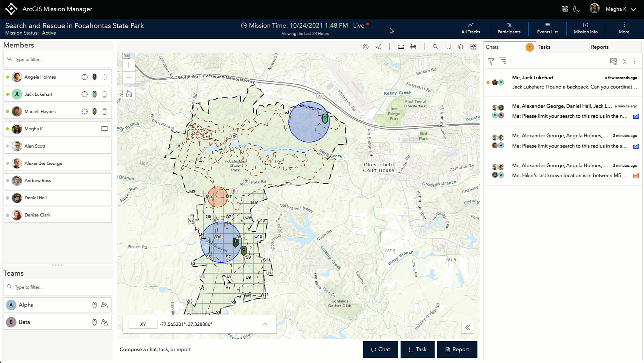Screen dimensions: 644x363
Task: Select member Denise Clark
Action: click(x=58, y=215)
